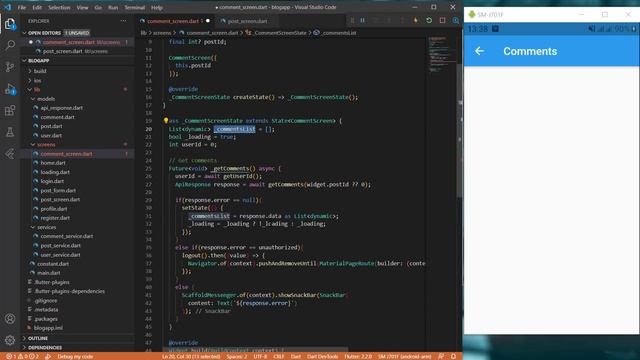Collapse the BLOGAPP project section
Viewport: 640px width, 360px height.
[x=24, y=60]
